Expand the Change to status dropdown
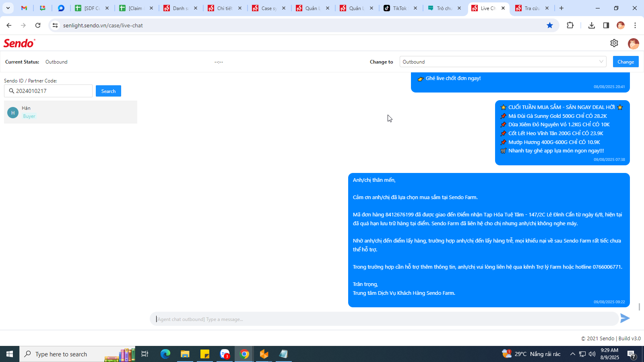The height and width of the screenshot is (362, 644). pyautogui.click(x=503, y=62)
